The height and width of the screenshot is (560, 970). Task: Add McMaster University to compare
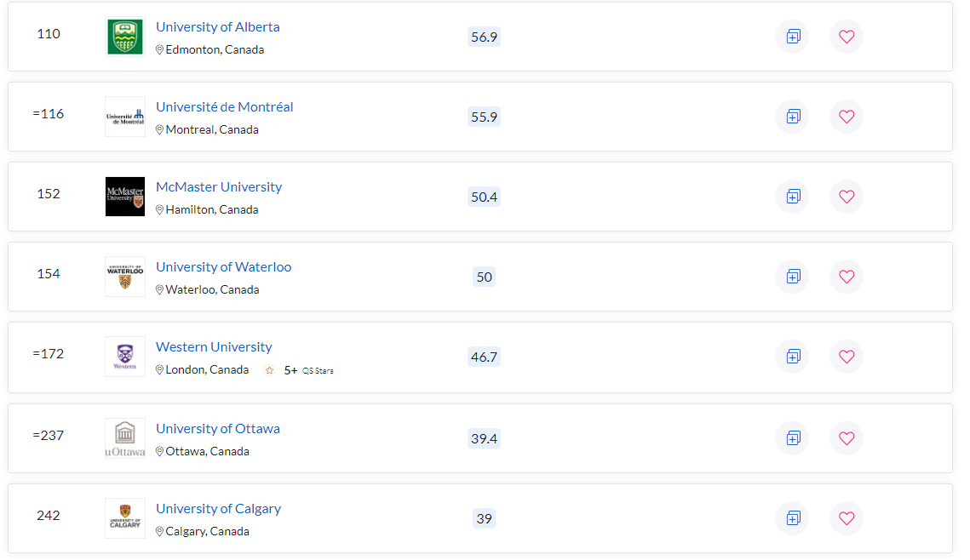tap(793, 197)
